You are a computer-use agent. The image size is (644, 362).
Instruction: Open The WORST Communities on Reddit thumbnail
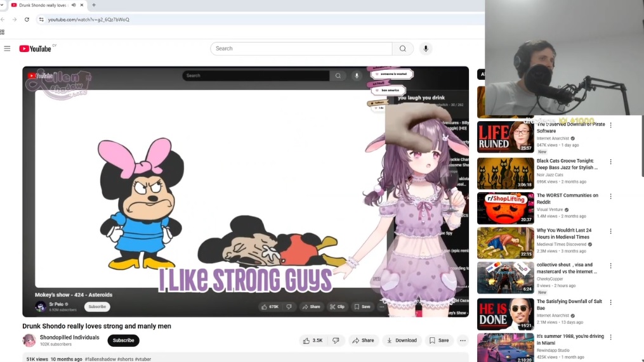click(x=505, y=208)
